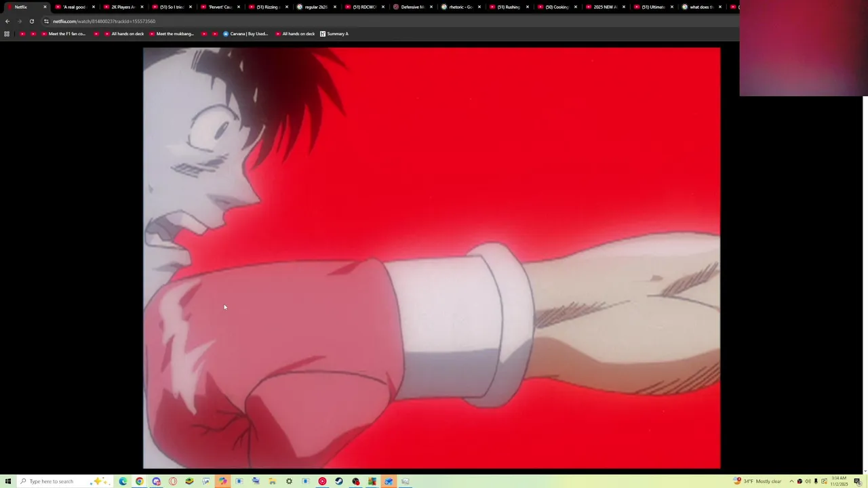Switch to the '(51) Ultimate' tab

click(x=652, y=7)
